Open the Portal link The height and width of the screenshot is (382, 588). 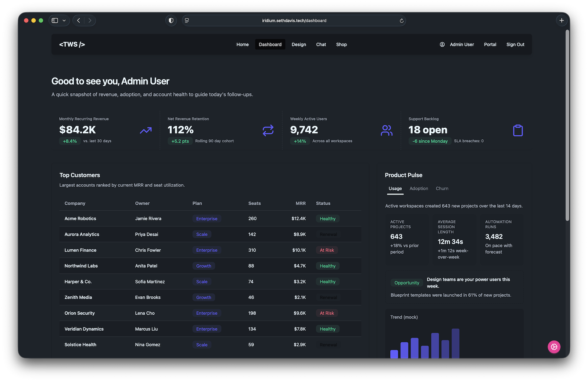[x=490, y=44]
